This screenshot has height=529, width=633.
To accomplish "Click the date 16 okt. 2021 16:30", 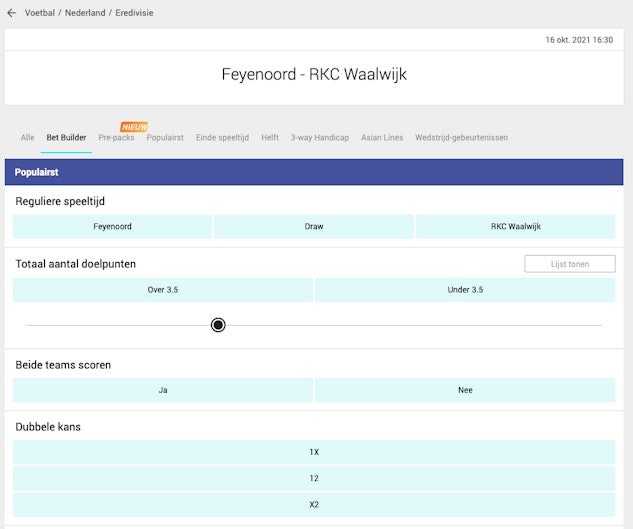I will tap(579, 40).
